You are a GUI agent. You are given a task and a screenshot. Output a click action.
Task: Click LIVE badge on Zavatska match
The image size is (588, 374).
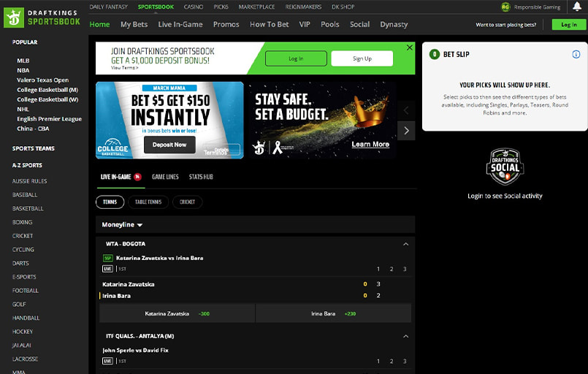(x=107, y=269)
